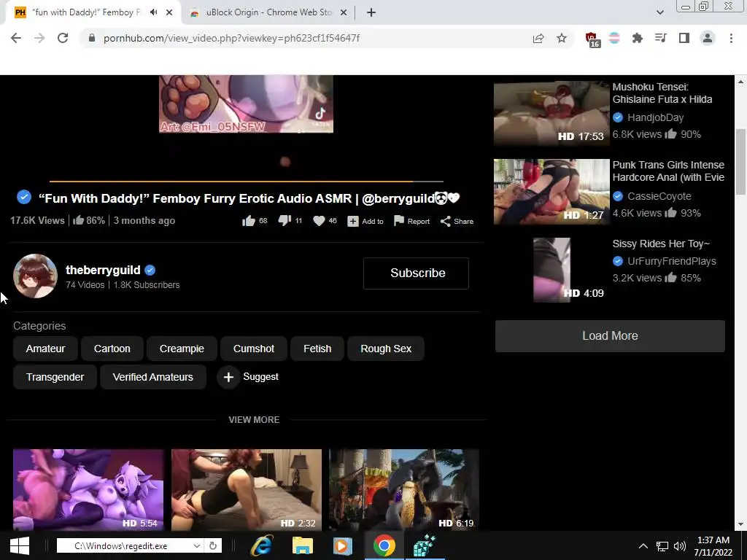
Task: Close the uBlock Origin tab
Action: point(344,12)
